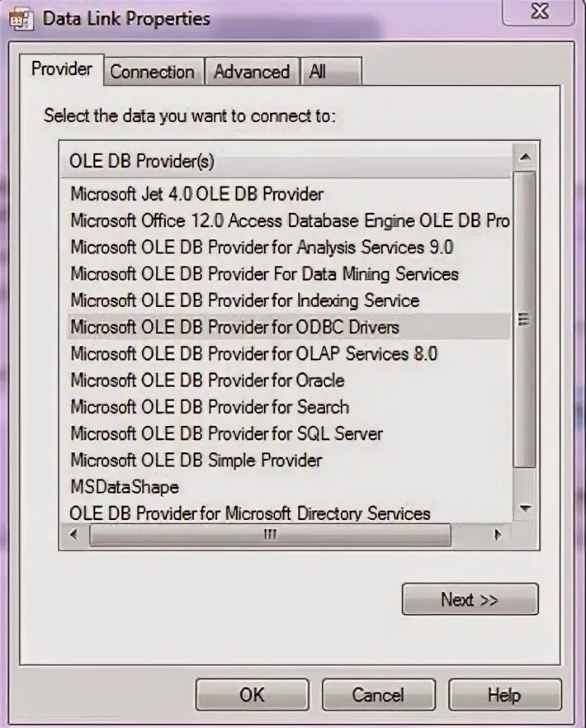Click the OLE DB Provider(s) column header
This screenshot has width=586, height=728.
285,161
